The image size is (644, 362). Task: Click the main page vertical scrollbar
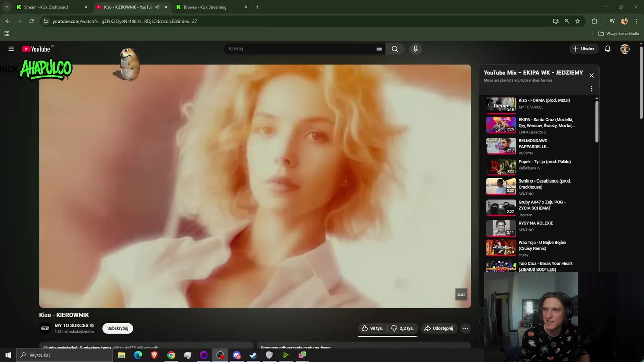(x=641, y=83)
